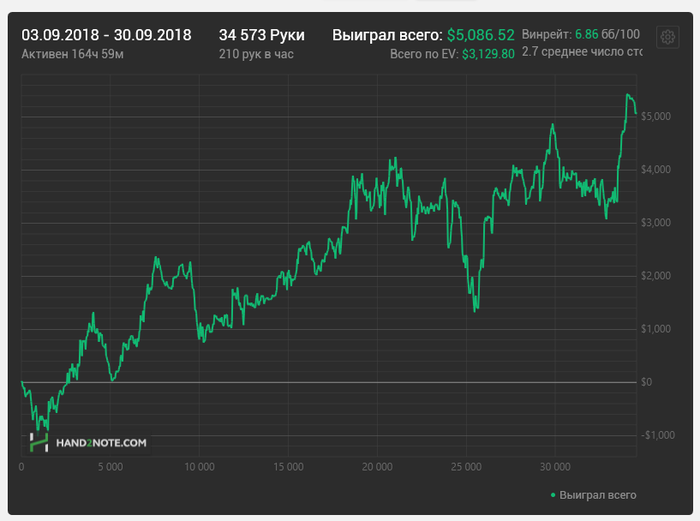The height and width of the screenshot is (521, 700).
Task: Click the 'Винрейт:' label
Action: [547, 34]
